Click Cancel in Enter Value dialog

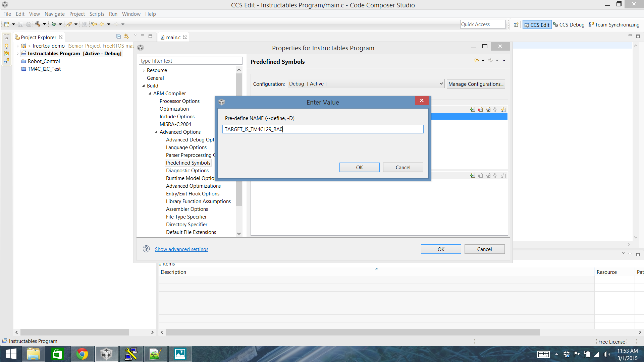coord(403,167)
